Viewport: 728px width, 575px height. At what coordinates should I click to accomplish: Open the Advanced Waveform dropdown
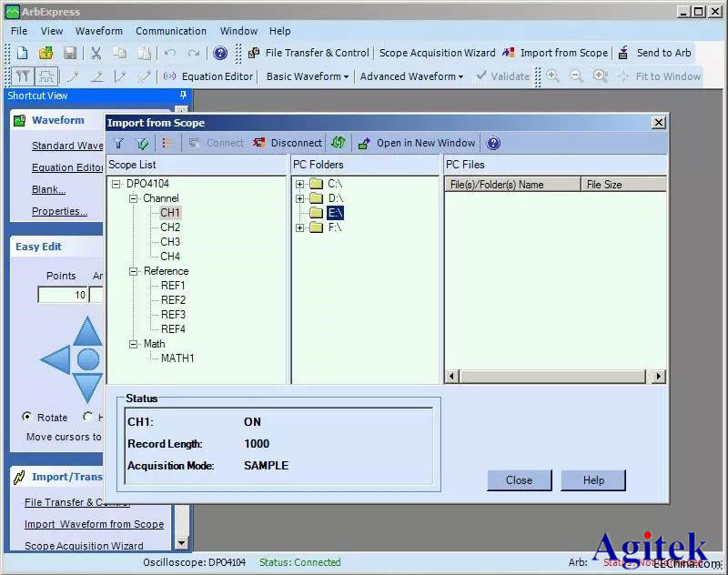click(x=412, y=76)
